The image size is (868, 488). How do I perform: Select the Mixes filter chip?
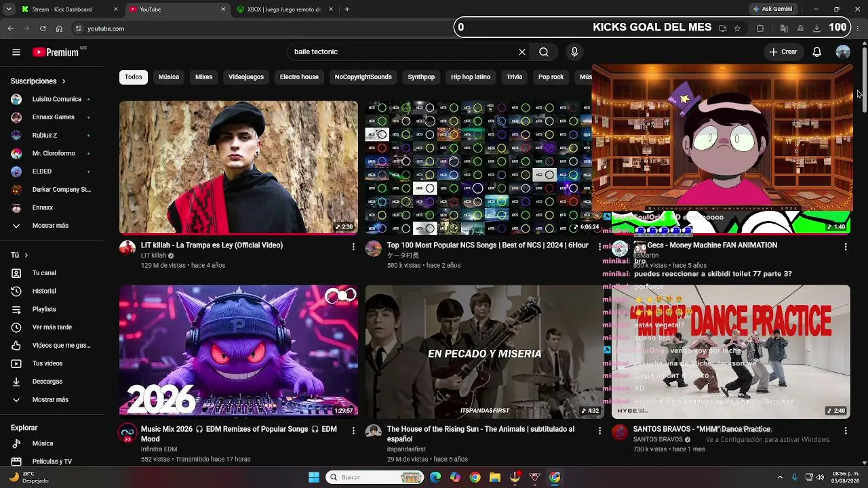(x=204, y=77)
